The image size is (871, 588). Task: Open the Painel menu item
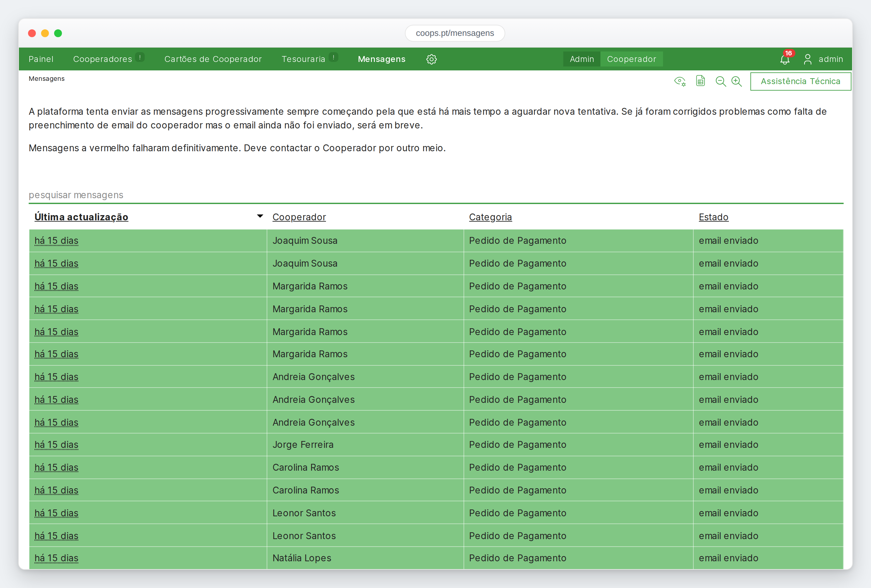click(x=41, y=59)
